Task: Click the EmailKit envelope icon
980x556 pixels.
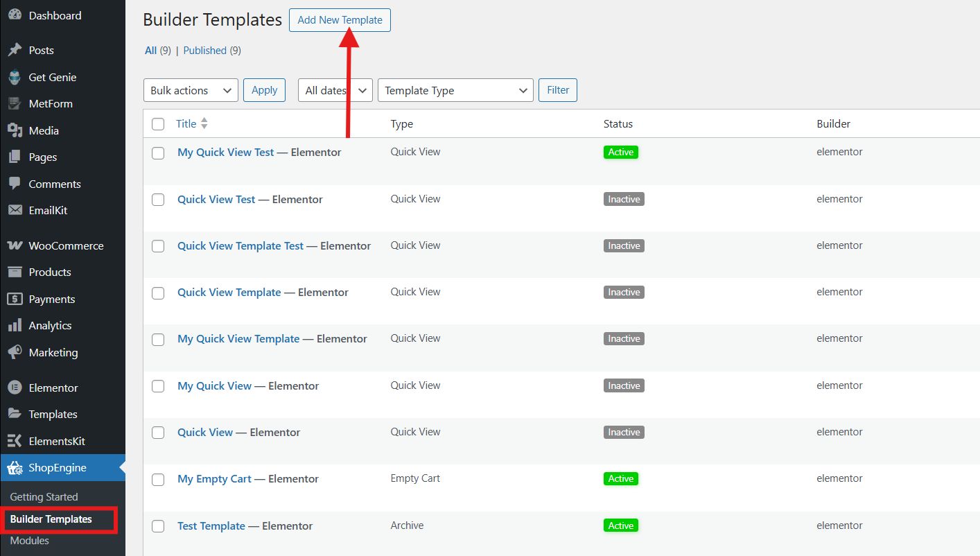Action: coord(15,211)
